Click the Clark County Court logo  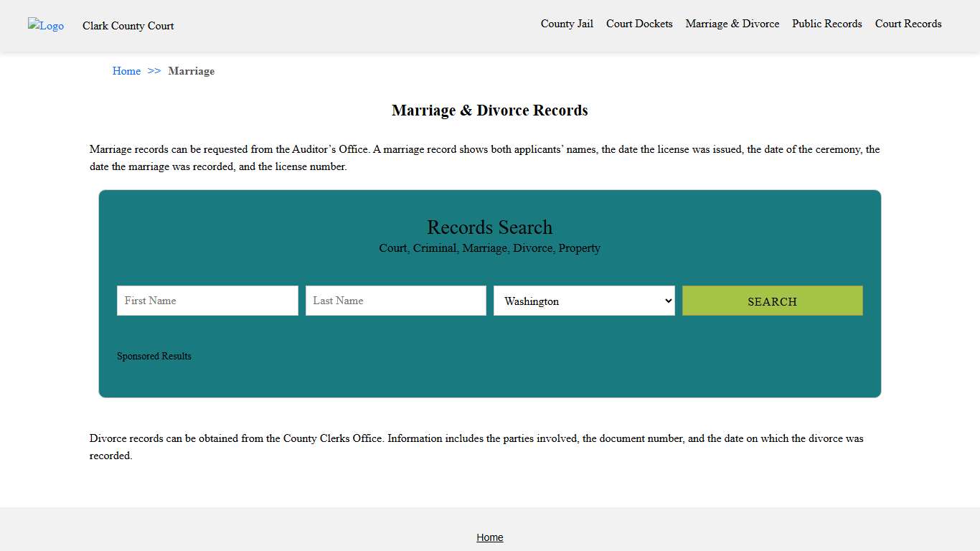point(45,26)
